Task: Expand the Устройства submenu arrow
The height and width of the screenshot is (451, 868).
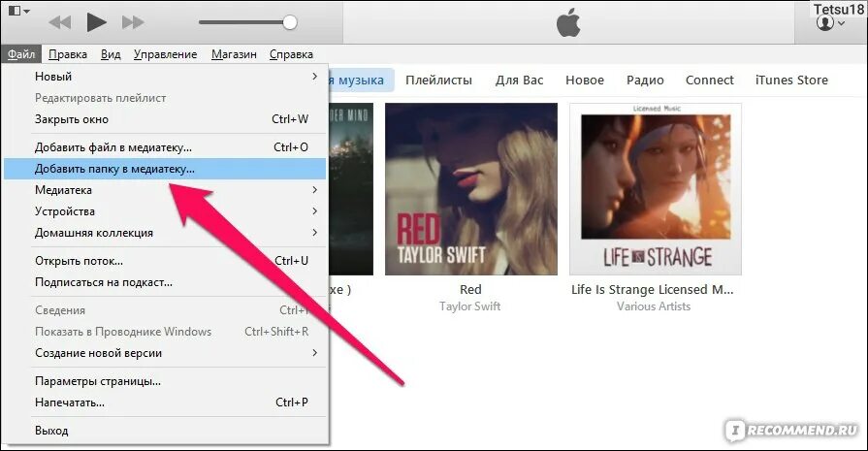Action: click(x=314, y=210)
